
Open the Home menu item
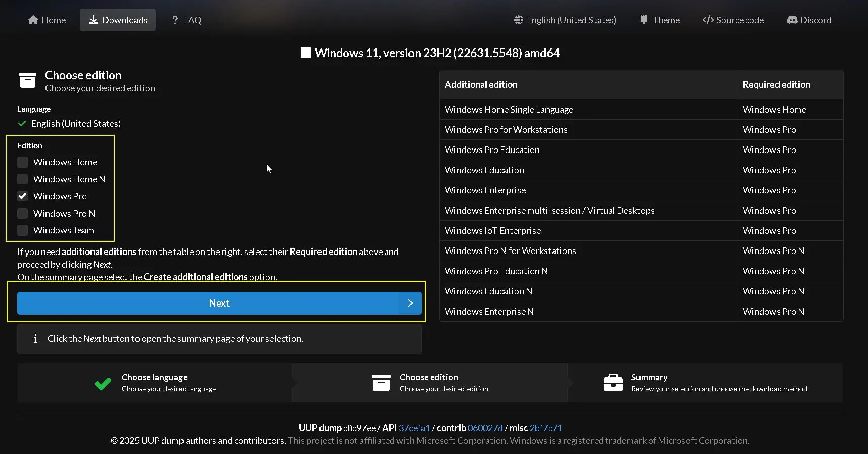(47, 20)
